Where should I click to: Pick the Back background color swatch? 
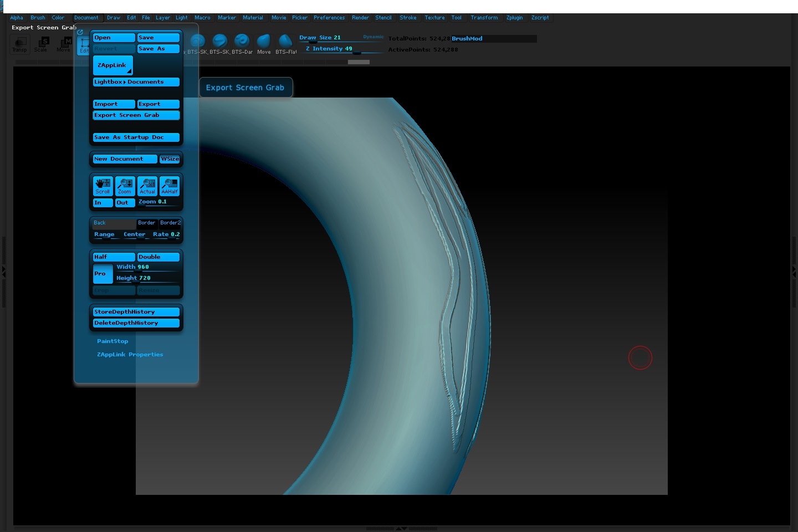tap(114, 223)
